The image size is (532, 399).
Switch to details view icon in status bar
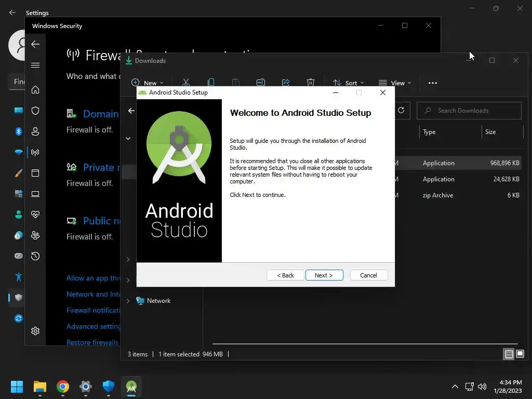(x=509, y=354)
